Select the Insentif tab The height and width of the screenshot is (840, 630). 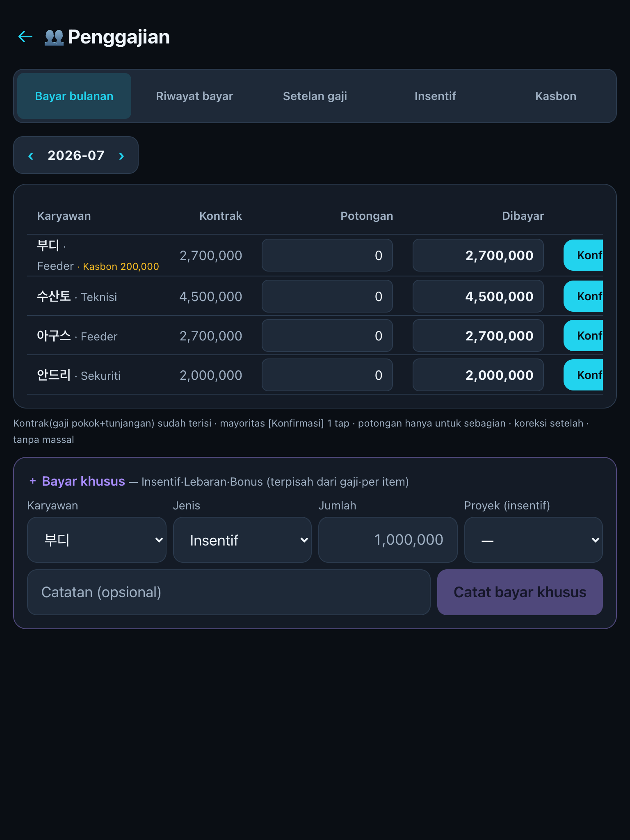pyautogui.click(x=435, y=96)
